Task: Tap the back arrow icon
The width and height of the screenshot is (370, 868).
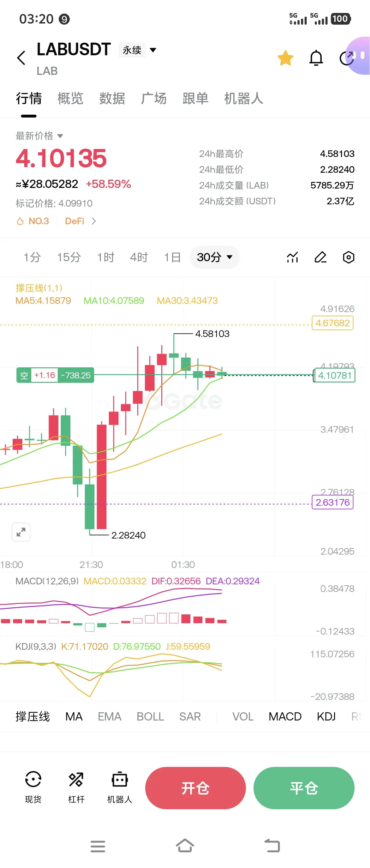Action: [x=21, y=58]
